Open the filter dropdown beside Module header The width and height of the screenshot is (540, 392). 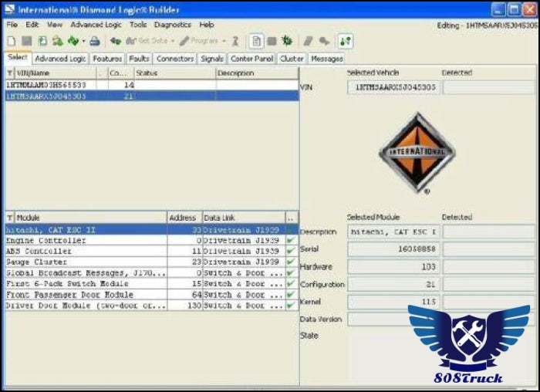(10, 218)
